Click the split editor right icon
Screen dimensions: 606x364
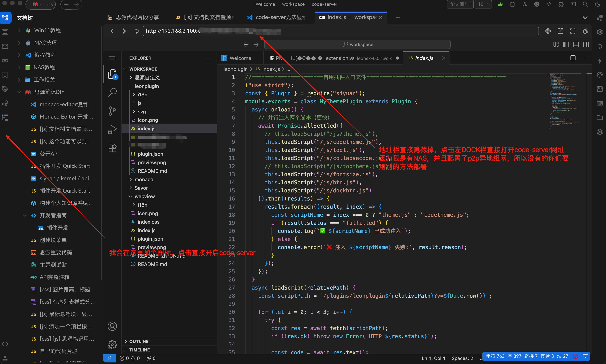point(573,58)
